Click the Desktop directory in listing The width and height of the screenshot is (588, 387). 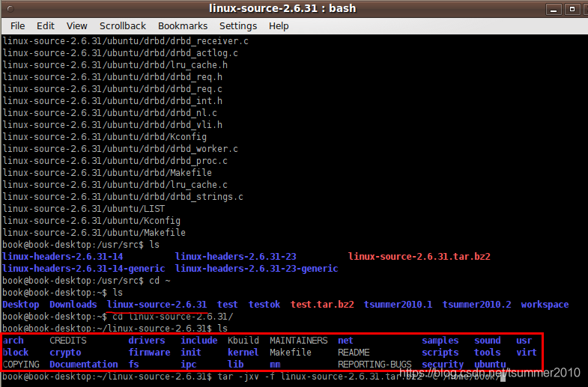tap(21, 305)
